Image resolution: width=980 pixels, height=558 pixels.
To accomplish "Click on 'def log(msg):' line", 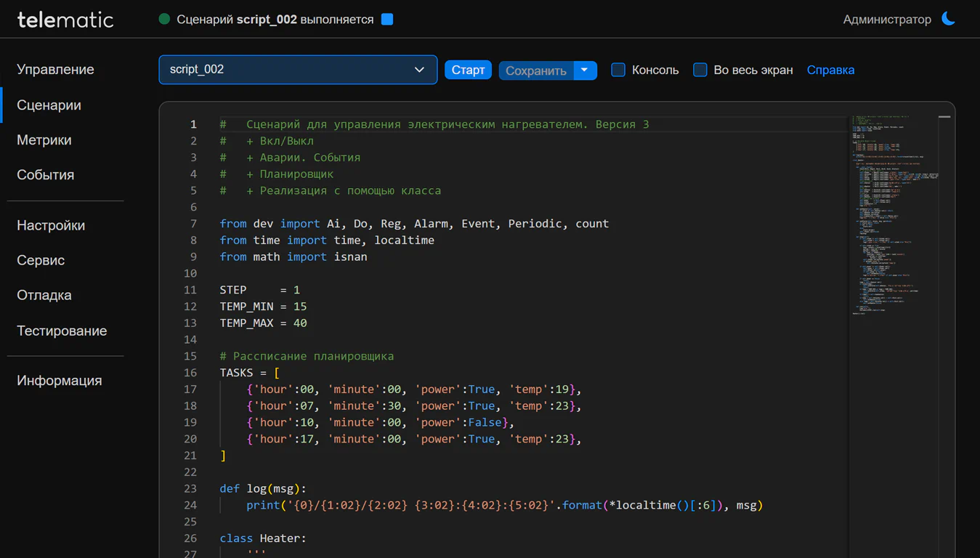I will coord(263,489).
